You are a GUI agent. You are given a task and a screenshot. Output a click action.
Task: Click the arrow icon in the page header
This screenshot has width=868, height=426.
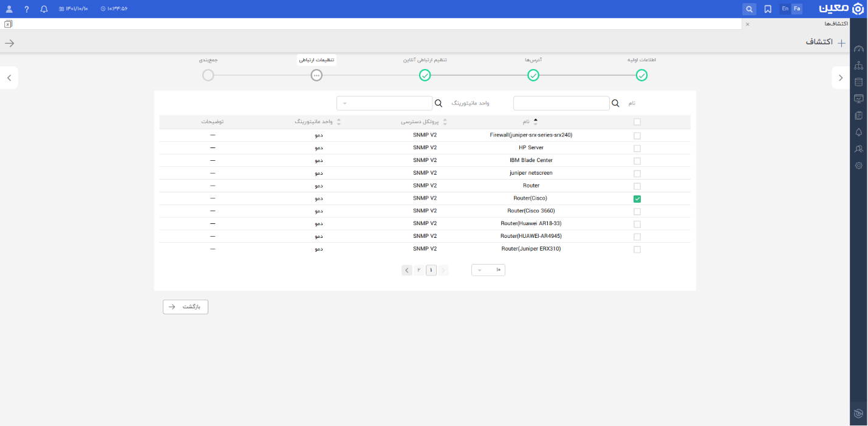coord(10,43)
